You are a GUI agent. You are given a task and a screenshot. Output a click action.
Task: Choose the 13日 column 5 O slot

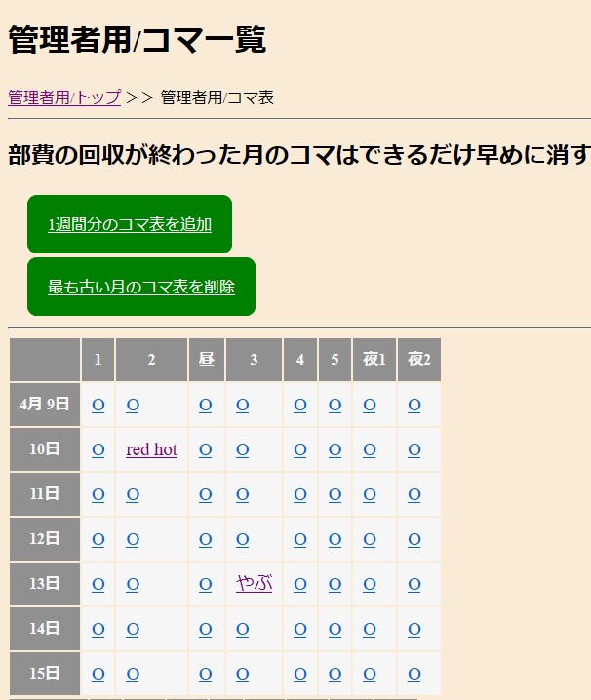(335, 584)
